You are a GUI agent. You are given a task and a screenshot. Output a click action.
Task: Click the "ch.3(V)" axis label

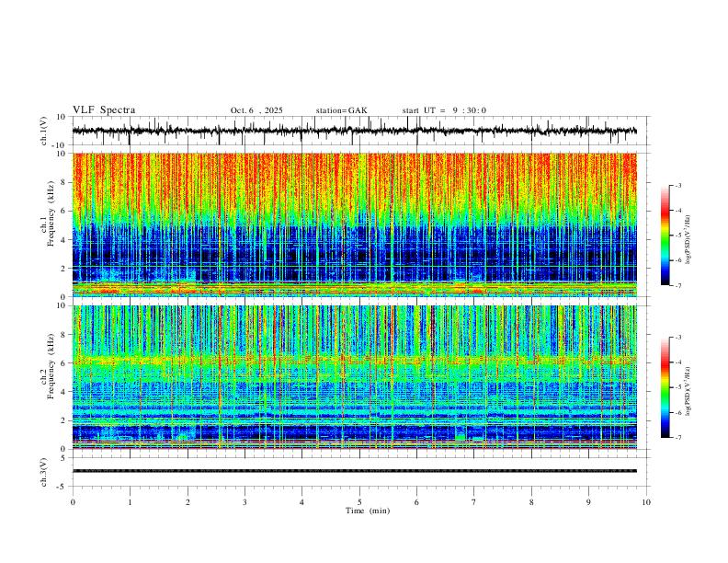(43, 472)
